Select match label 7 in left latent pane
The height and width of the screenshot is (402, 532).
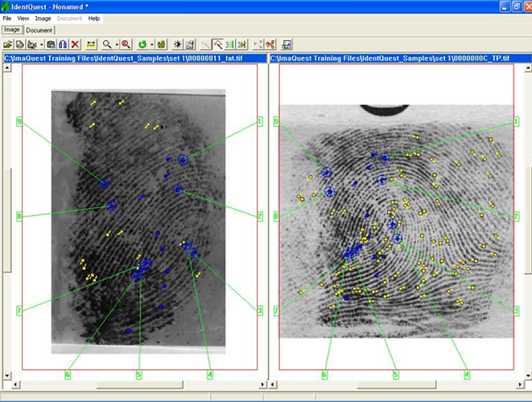(19, 310)
